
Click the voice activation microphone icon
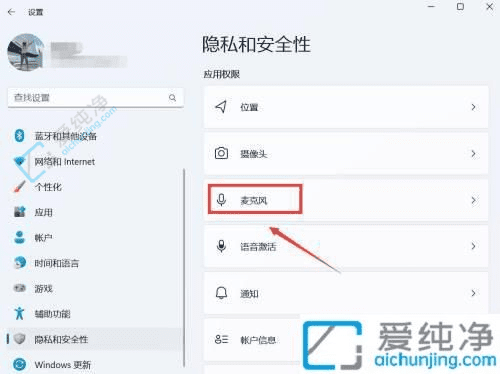coord(221,246)
